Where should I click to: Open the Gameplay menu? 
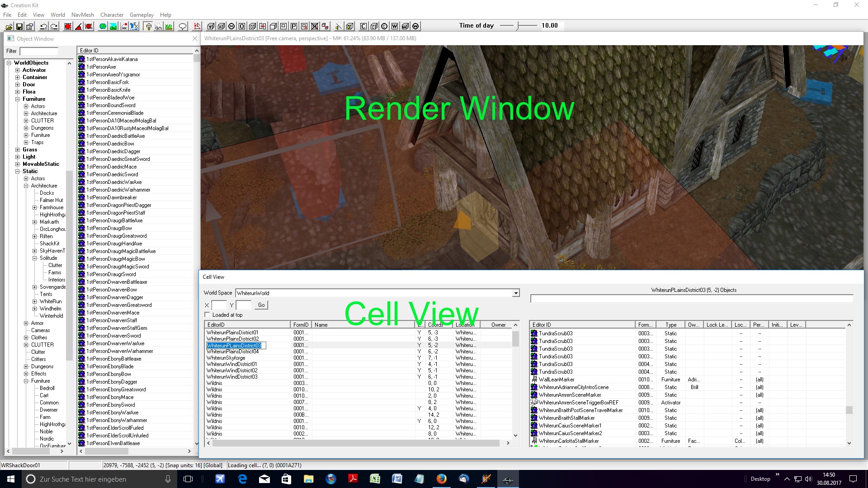(x=142, y=14)
